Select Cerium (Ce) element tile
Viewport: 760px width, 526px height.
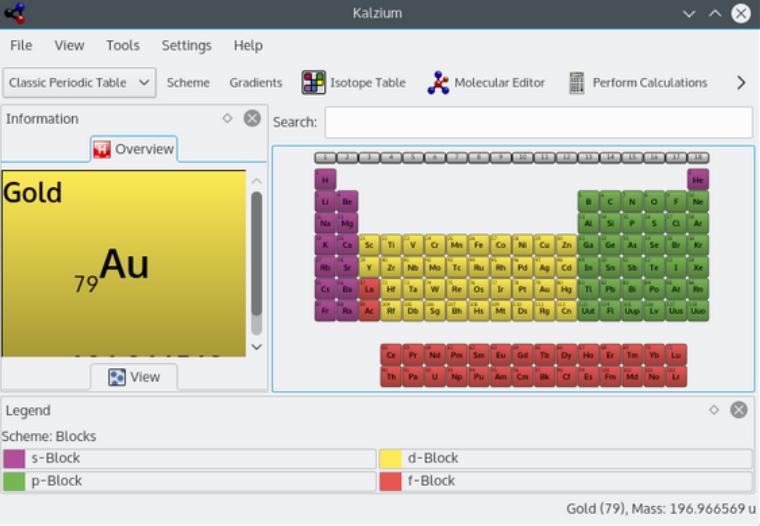[x=391, y=354]
